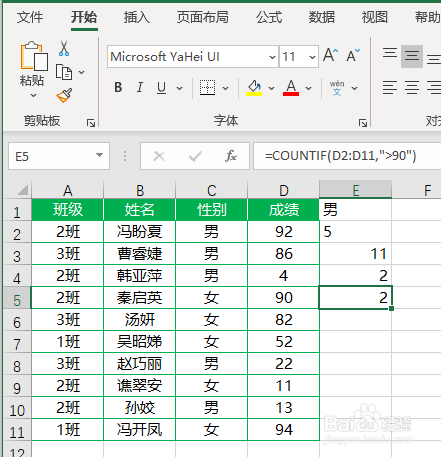Click the 班级 header cell
The image size is (441, 457).
pos(68,210)
